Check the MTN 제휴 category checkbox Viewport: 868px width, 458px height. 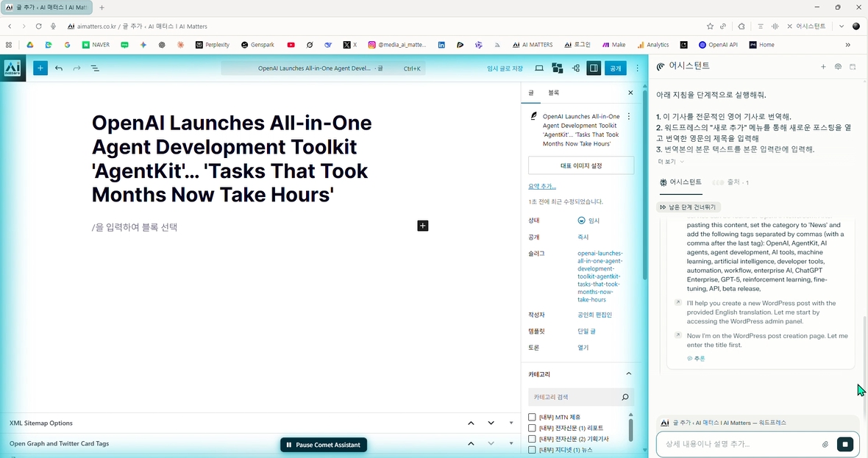(x=532, y=418)
